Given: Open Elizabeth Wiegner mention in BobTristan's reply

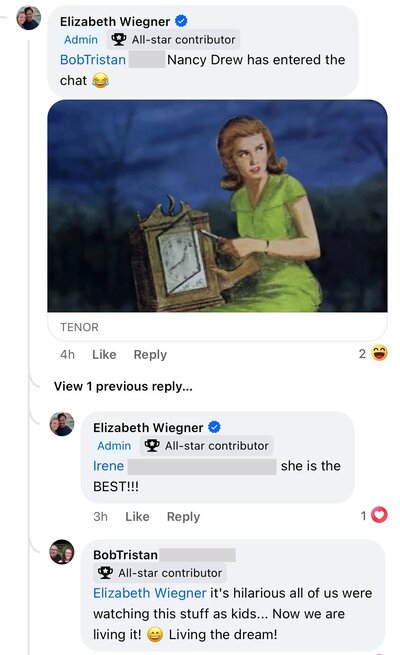Looking at the screenshot, I should point(149,593).
